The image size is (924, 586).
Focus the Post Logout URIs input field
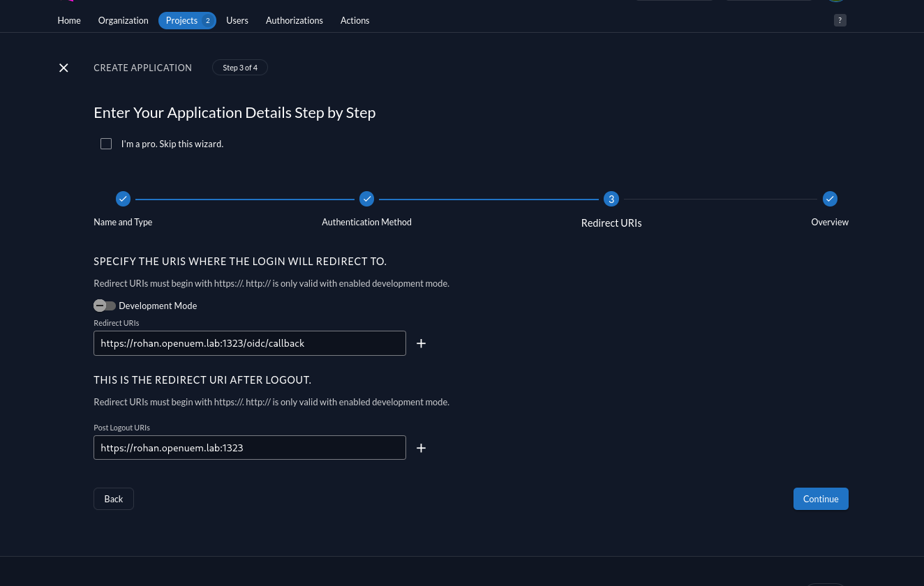[x=250, y=448]
